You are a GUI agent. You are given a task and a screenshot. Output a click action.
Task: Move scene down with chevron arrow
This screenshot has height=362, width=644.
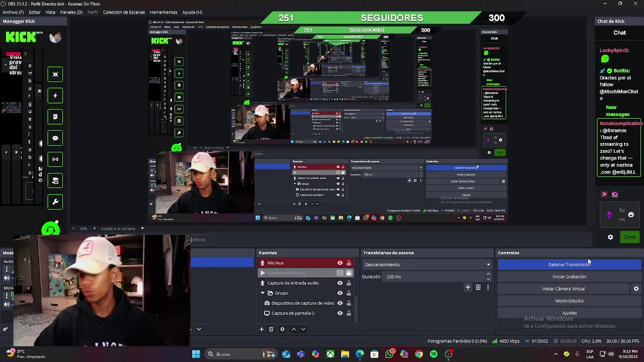(x=199, y=329)
